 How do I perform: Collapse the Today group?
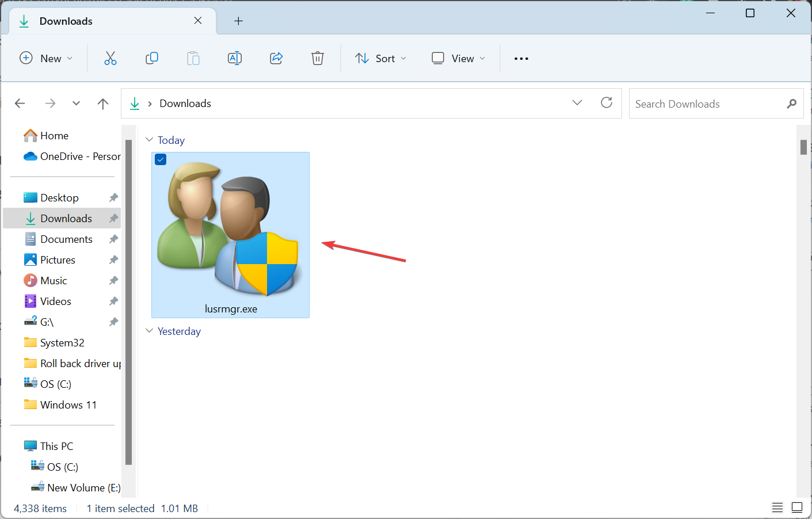click(150, 140)
